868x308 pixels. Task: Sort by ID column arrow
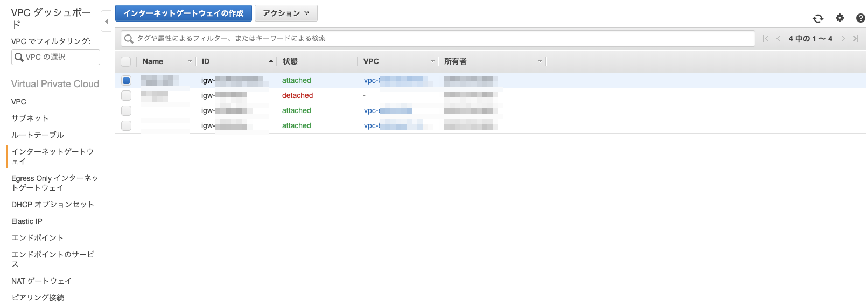271,61
